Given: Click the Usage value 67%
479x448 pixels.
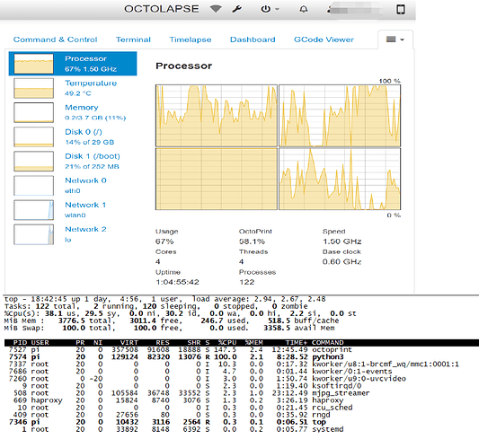Looking at the screenshot, I should (x=164, y=242).
